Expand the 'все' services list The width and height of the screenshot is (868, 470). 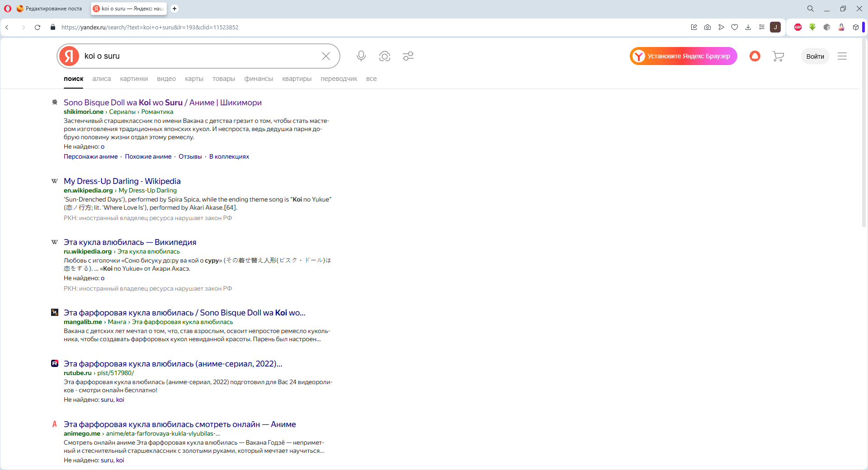(x=371, y=79)
